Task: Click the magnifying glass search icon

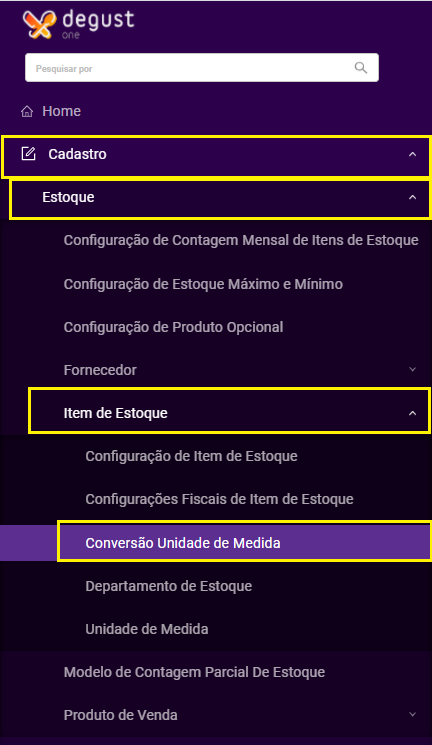Action: click(361, 68)
